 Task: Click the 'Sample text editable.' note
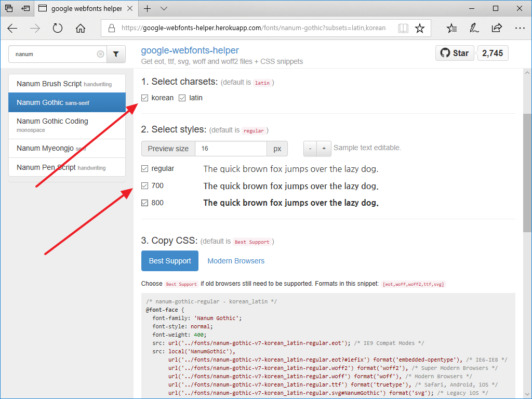pos(367,148)
